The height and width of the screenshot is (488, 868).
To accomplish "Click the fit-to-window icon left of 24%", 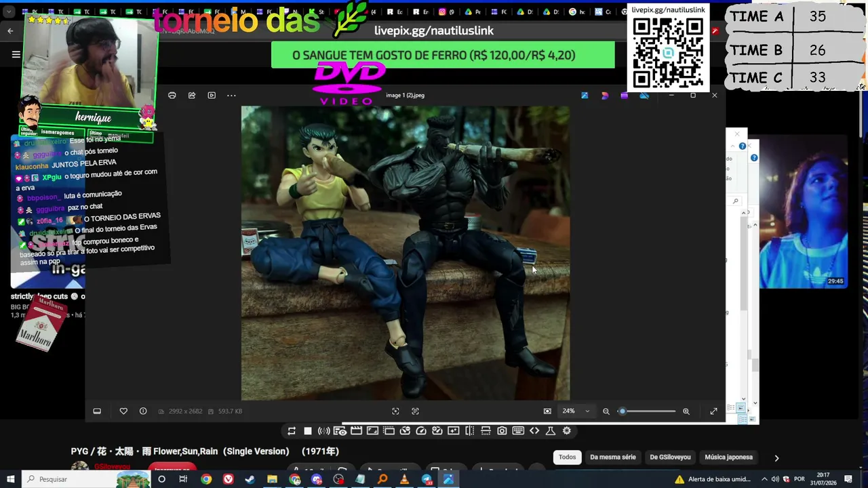I will (547, 411).
